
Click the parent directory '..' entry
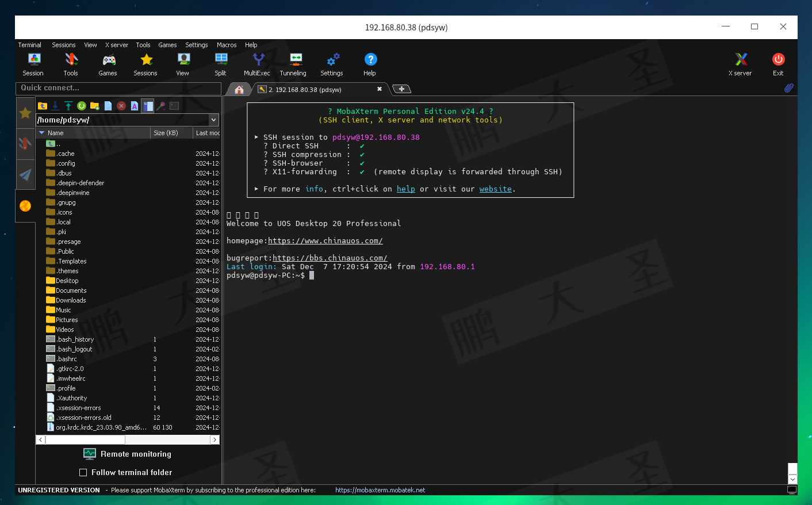(53, 144)
